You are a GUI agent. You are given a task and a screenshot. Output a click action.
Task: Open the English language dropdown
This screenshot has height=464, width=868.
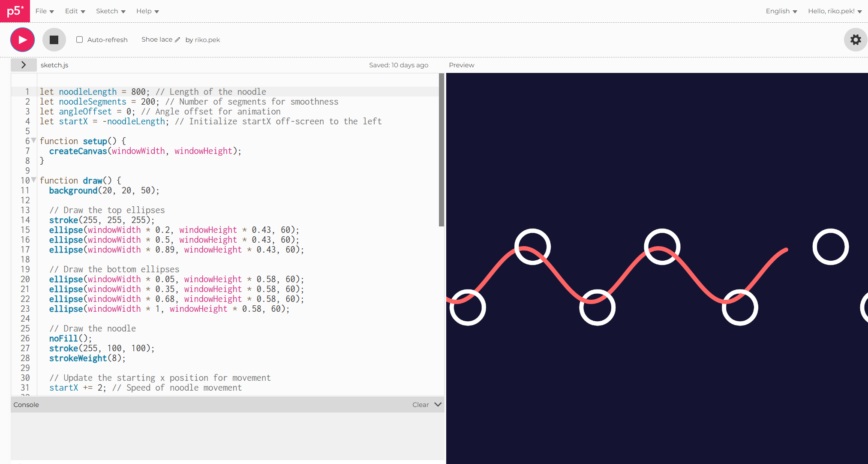tap(781, 11)
